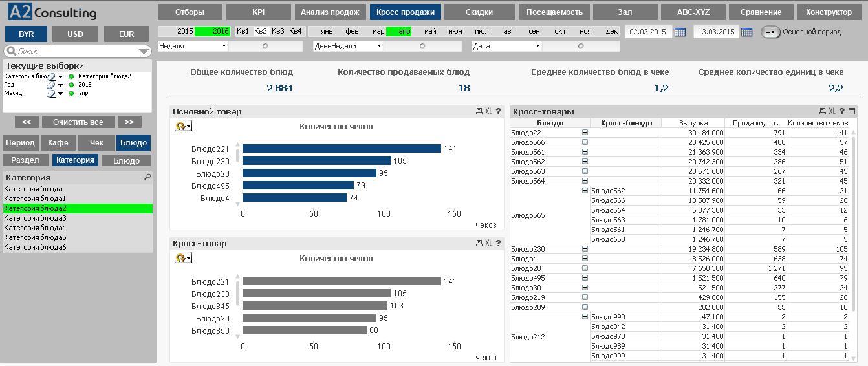The width and height of the screenshot is (868, 366).
Task: Open help icon in Кросс-товары table header
Action: [842, 112]
